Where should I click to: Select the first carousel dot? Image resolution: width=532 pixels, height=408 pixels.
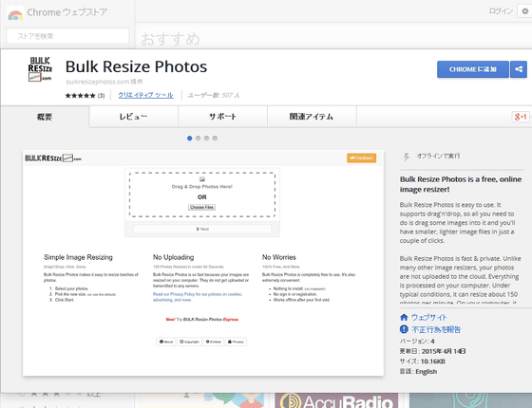tap(190, 139)
